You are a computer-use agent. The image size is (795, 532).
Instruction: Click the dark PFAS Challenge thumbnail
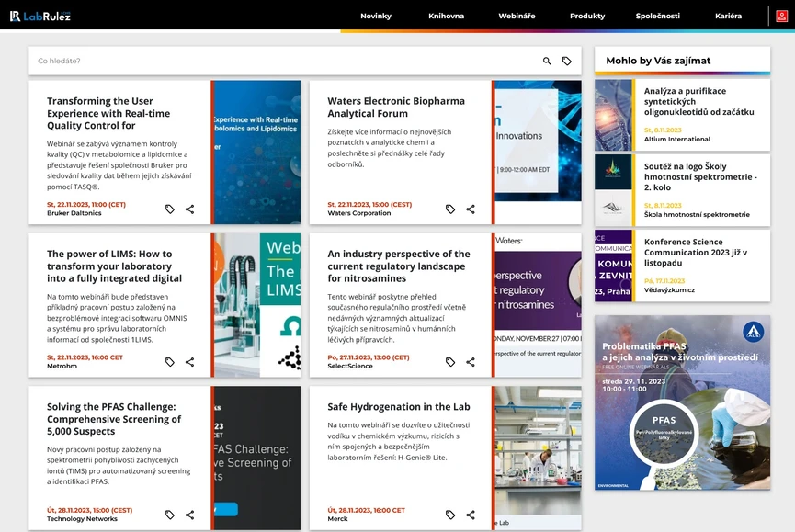coord(257,458)
